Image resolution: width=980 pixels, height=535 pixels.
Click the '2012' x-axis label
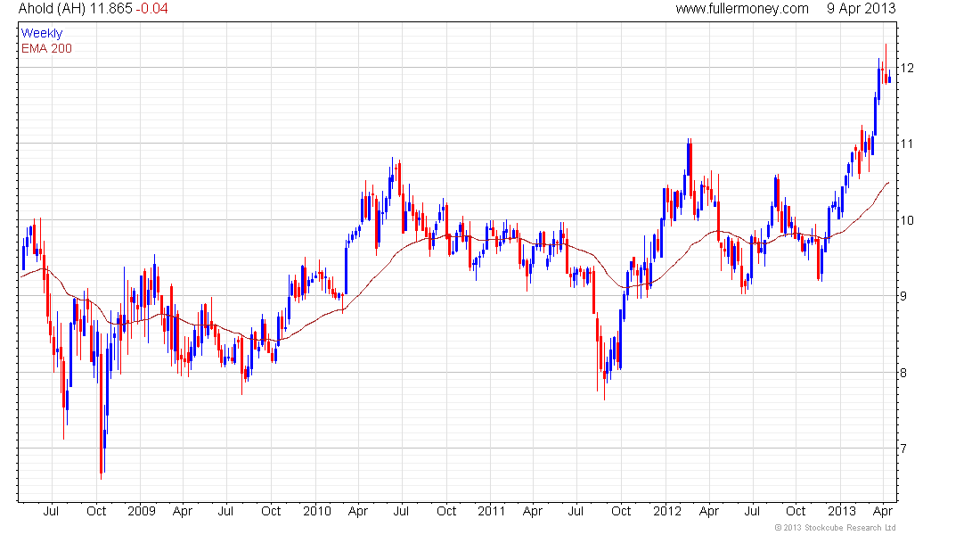point(667,511)
